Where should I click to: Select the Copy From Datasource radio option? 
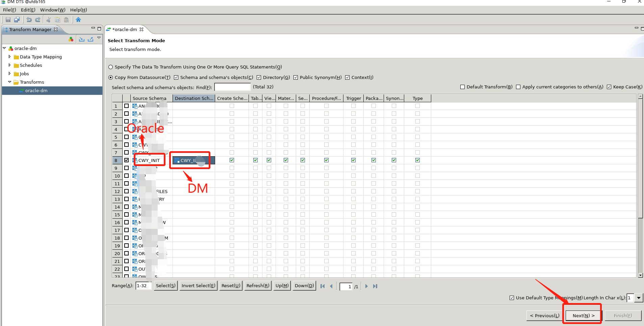pos(110,78)
